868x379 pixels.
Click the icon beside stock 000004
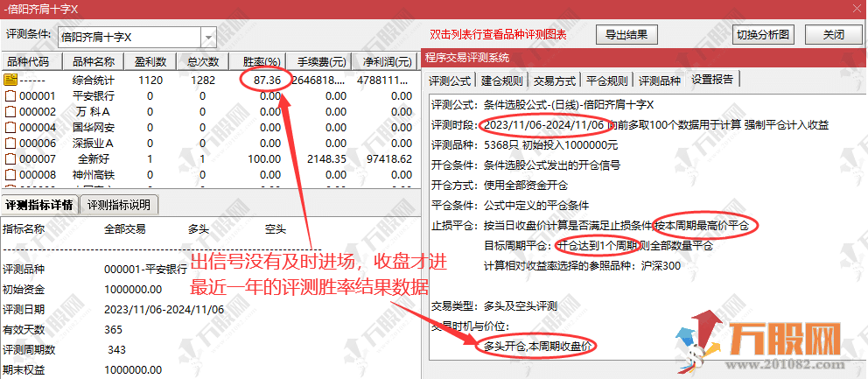tap(11, 127)
